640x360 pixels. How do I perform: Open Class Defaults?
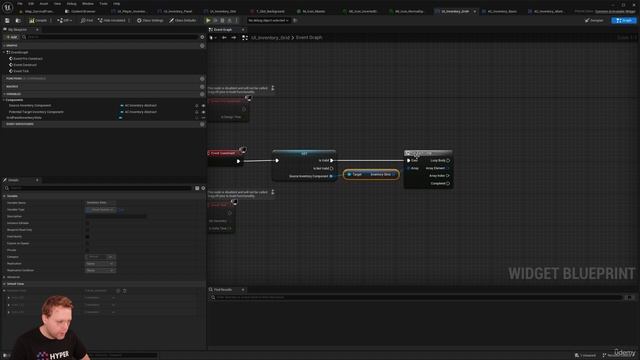[x=183, y=20]
